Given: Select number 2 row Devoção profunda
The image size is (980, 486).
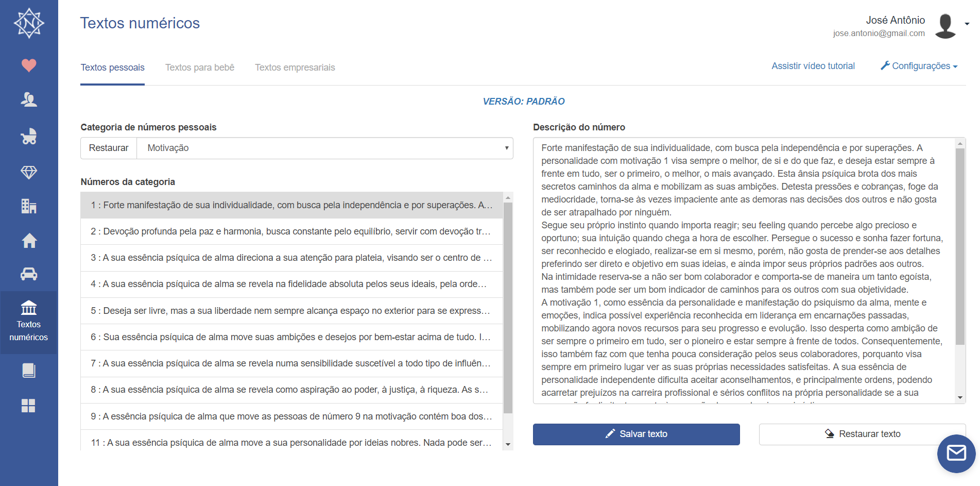Looking at the screenshot, I should click(x=291, y=231).
